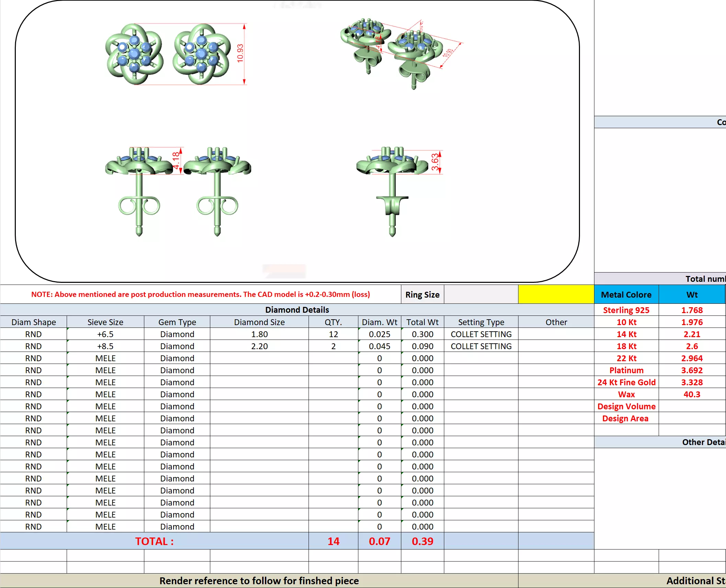Viewport: 726px width, 588px height.
Task: Click the 1.976 weight value
Action: coord(692,322)
